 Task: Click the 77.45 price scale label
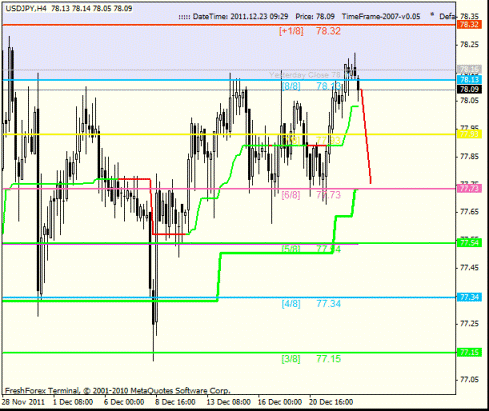pyautogui.click(x=469, y=268)
